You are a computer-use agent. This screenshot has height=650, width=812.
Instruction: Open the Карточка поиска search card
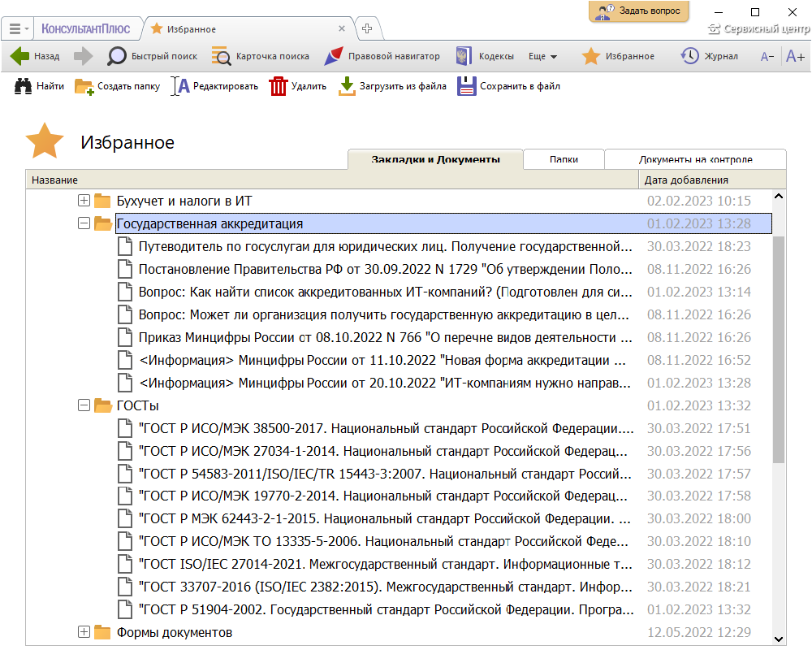(x=221, y=57)
